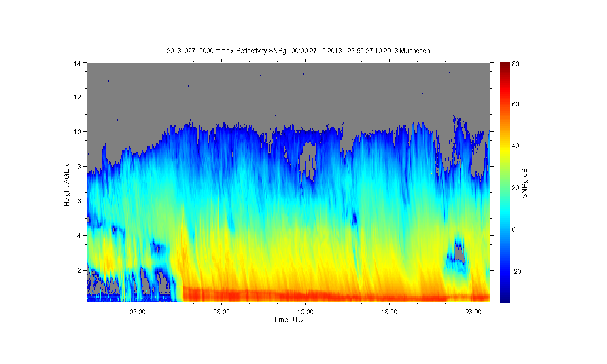Click the colorbar value label 40
607x364 pixels.
coord(516,146)
